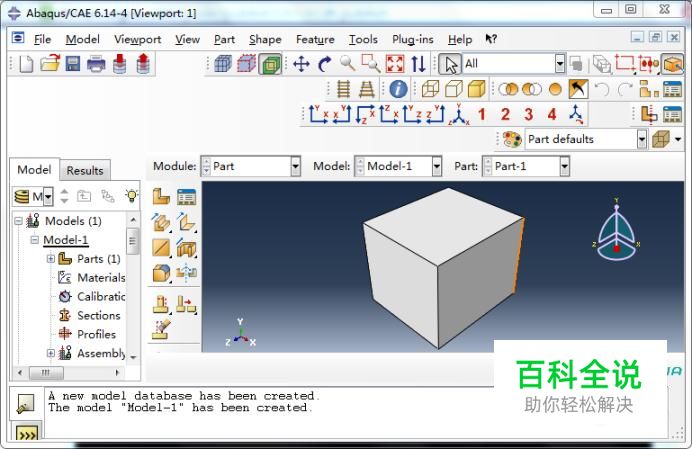Click the Create Solid Extrude tool

tap(161, 222)
